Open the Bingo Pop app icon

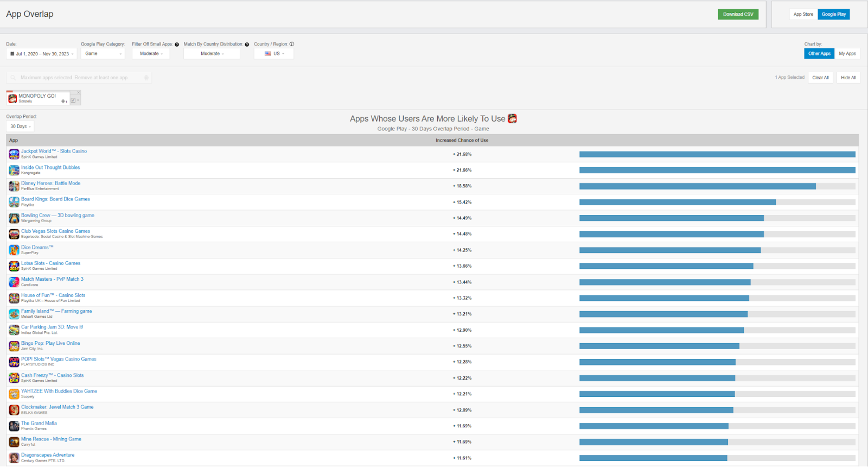(x=14, y=346)
